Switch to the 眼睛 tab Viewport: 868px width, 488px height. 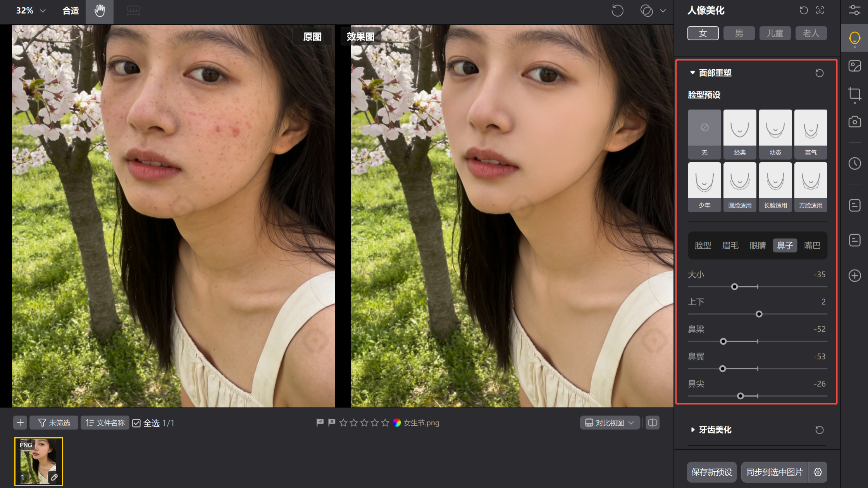(758, 246)
